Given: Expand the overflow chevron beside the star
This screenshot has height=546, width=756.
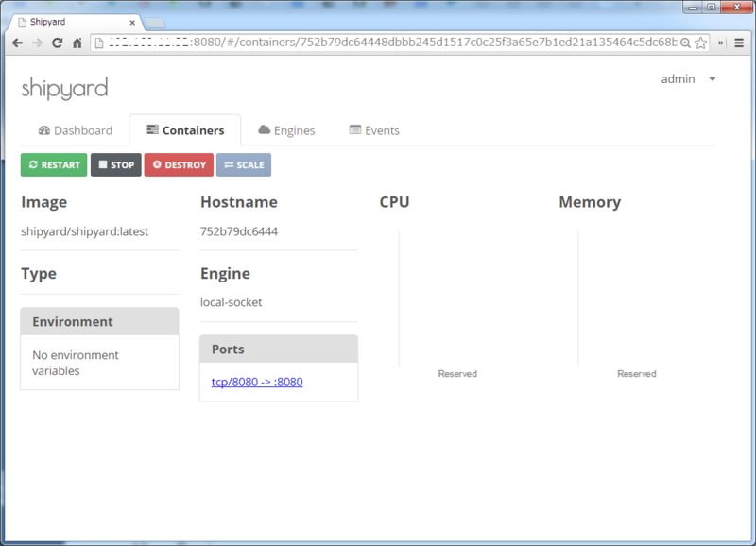Looking at the screenshot, I should click(718, 43).
